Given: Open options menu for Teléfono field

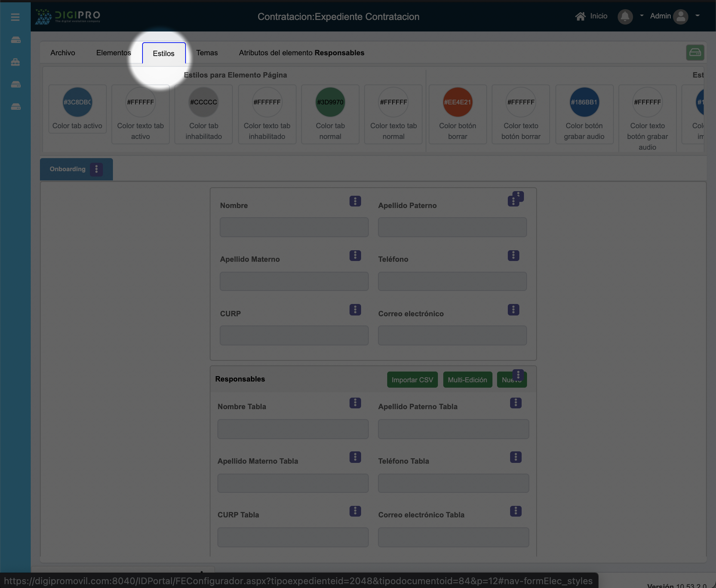Looking at the screenshot, I should (513, 256).
